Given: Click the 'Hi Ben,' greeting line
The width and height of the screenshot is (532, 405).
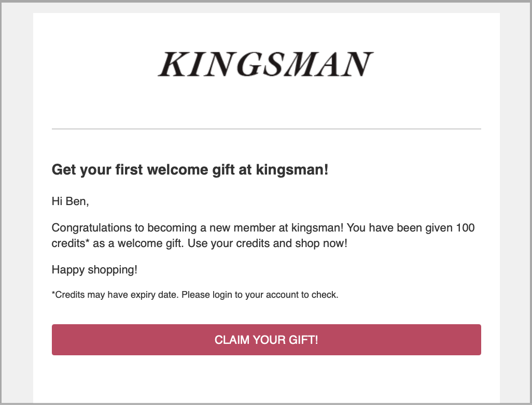Looking at the screenshot, I should [x=70, y=201].
